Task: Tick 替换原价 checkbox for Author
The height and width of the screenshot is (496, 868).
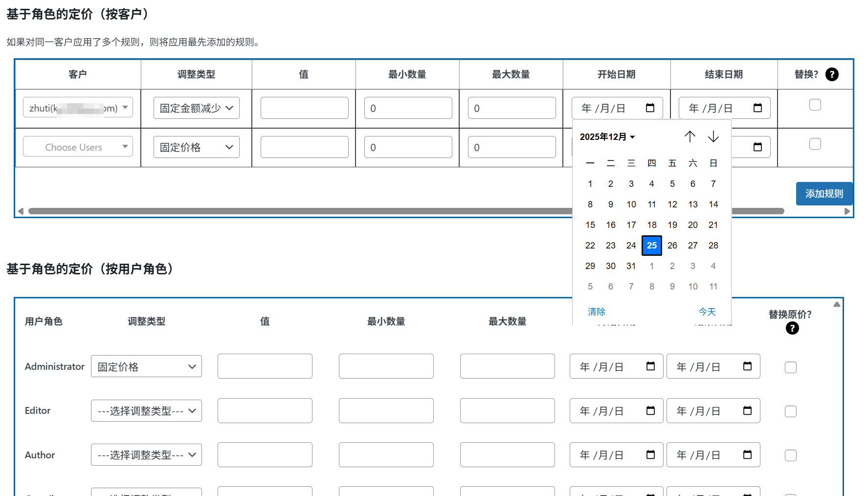Action: pos(791,455)
